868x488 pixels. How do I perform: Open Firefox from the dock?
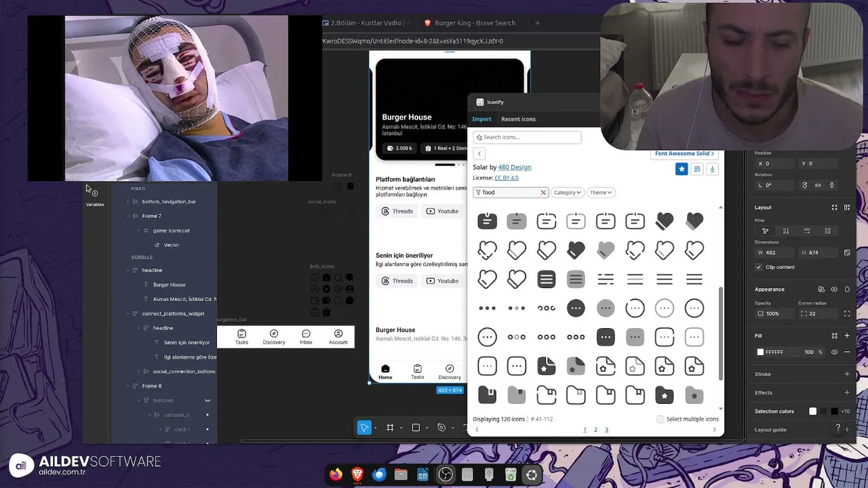(336, 474)
